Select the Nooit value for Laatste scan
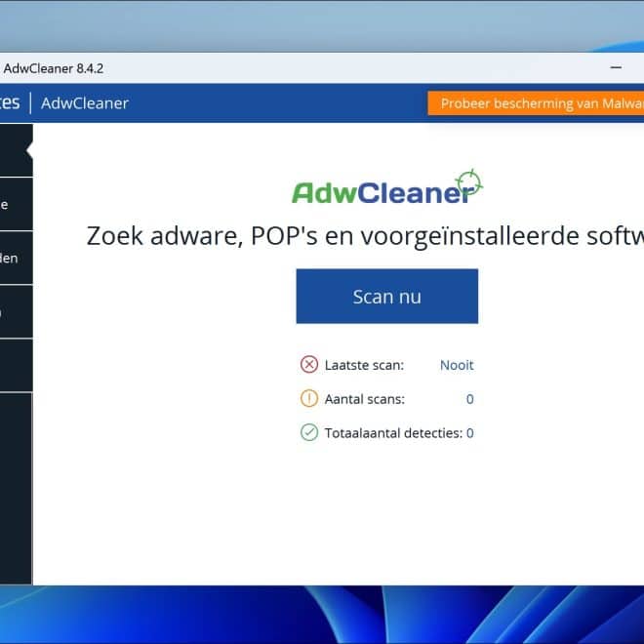644x644 pixels. pos(457,365)
